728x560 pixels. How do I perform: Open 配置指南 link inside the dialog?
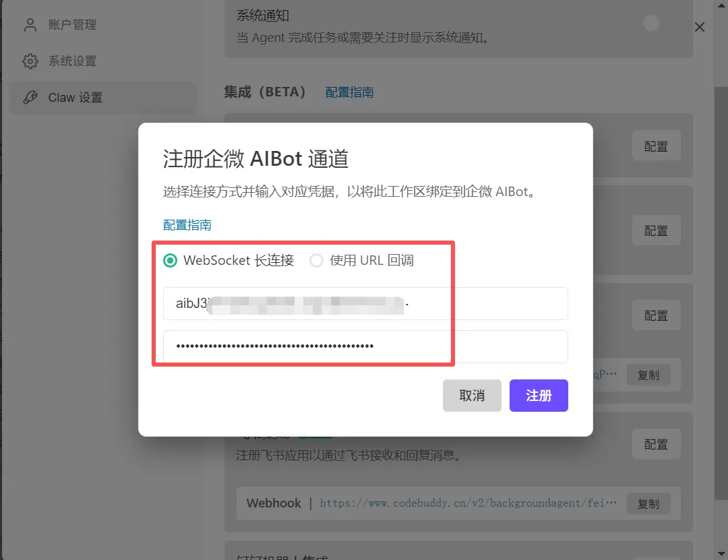pyautogui.click(x=187, y=225)
